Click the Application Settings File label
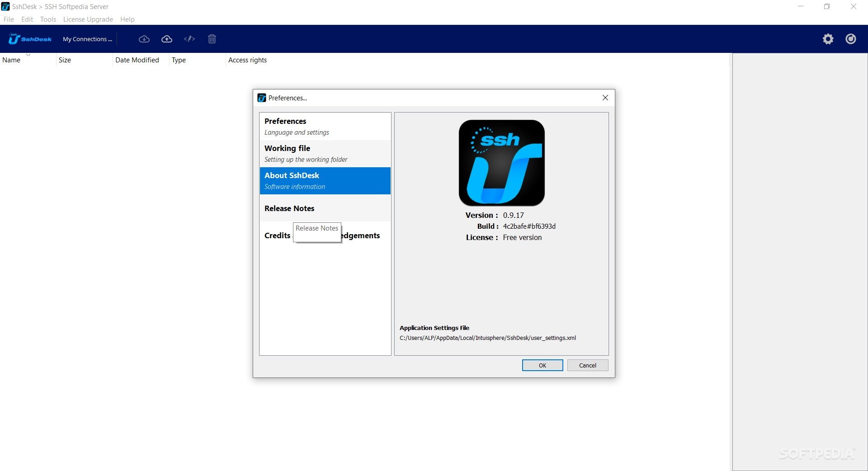The image size is (868, 471). pos(434,328)
